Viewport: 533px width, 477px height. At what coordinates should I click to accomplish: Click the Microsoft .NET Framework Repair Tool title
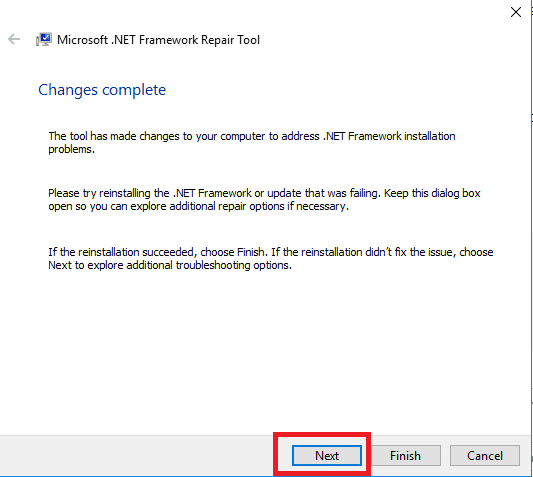(x=158, y=40)
